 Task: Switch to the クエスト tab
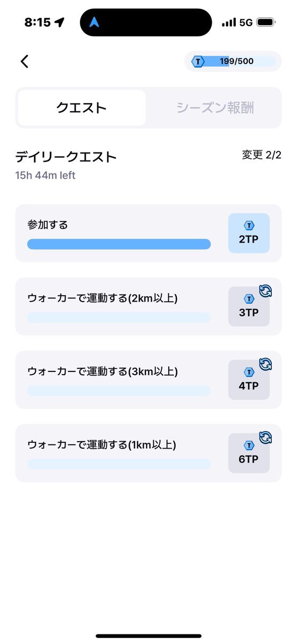(81, 108)
